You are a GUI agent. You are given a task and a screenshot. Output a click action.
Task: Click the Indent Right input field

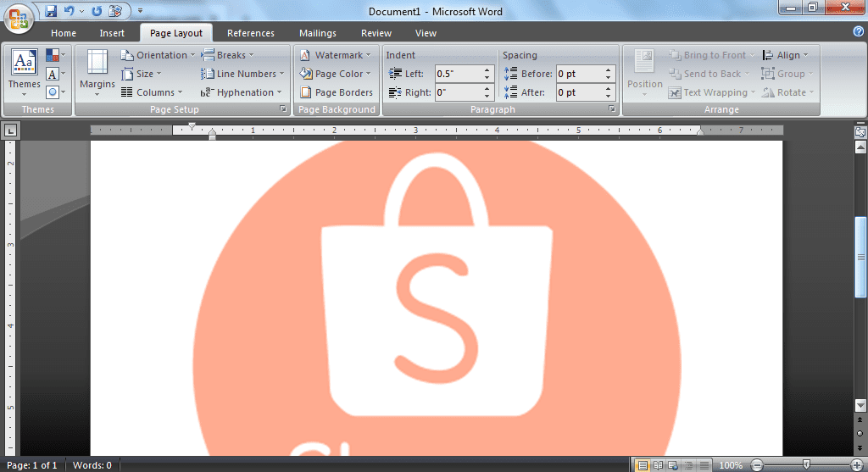pos(458,92)
